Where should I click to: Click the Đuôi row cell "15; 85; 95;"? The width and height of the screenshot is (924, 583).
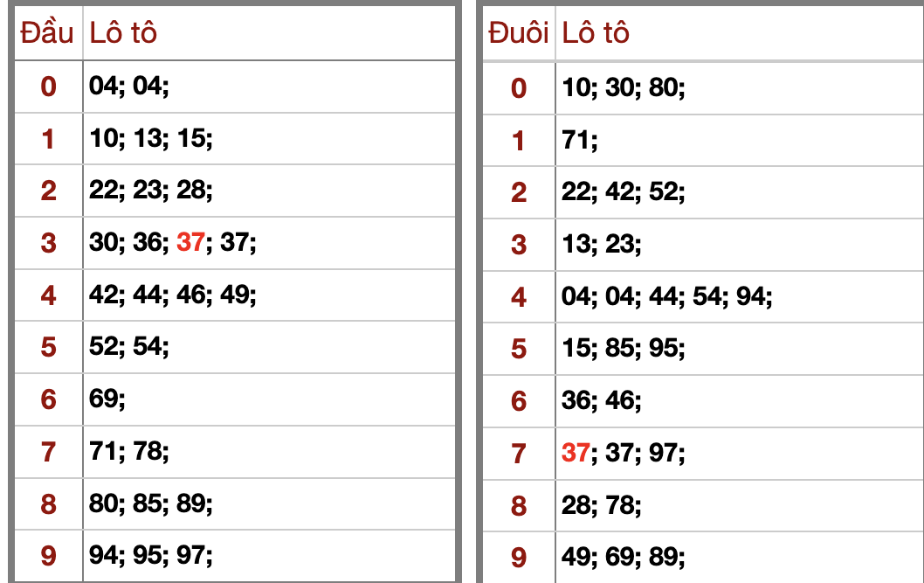[624, 350]
